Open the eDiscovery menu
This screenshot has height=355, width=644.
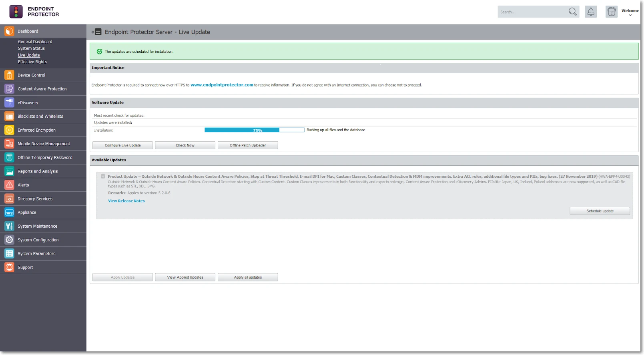(43, 102)
